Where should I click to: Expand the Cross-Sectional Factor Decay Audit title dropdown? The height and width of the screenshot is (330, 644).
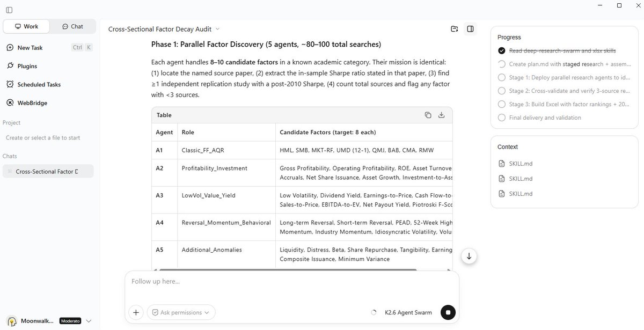(217, 29)
